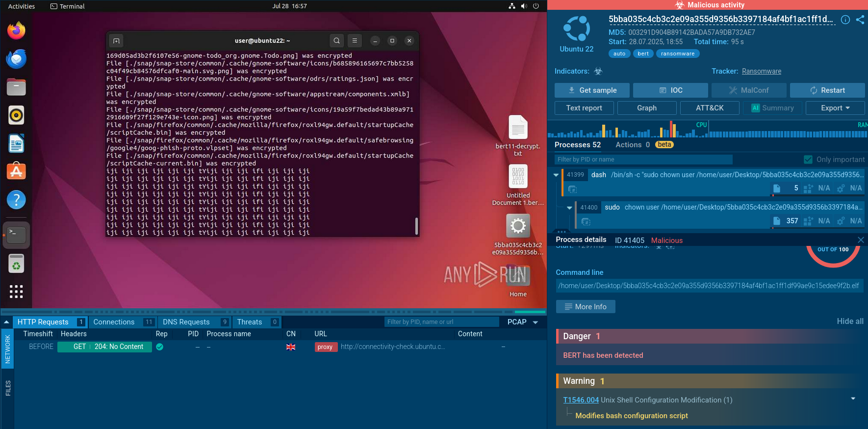Close the Process details panel

click(861, 240)
